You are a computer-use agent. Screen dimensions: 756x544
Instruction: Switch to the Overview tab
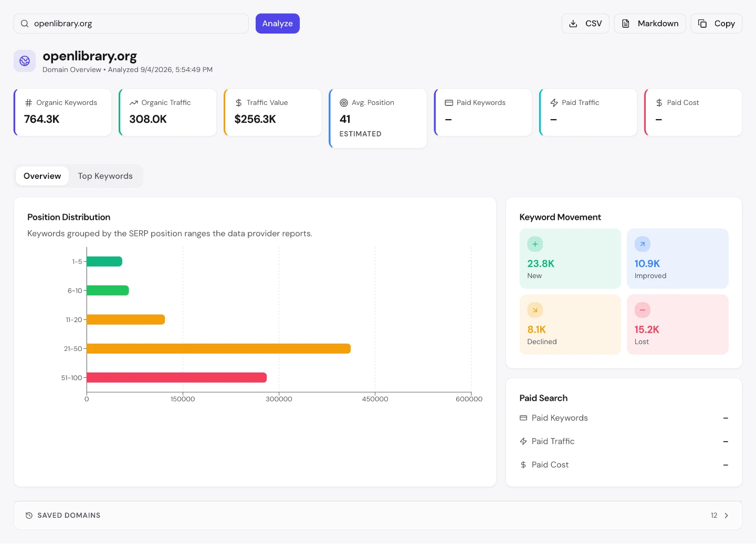click(x=42, y=176)
